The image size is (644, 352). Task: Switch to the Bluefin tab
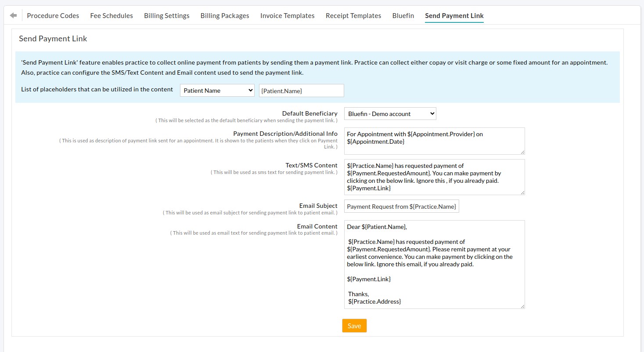403,16
